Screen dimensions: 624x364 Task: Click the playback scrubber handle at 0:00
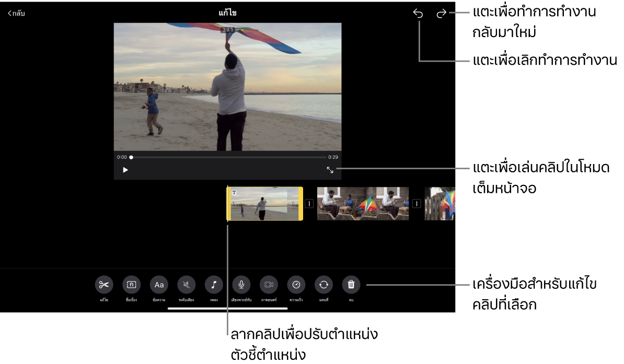[131, 157]
